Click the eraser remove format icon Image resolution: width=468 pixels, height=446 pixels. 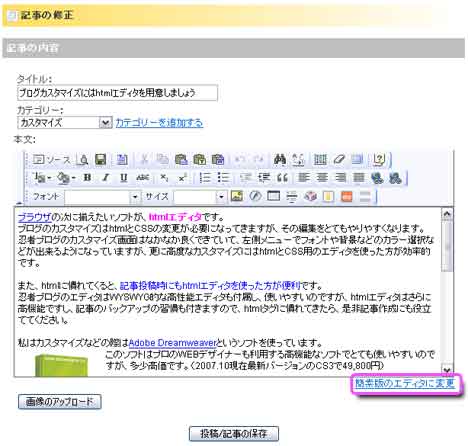(339, 160)
